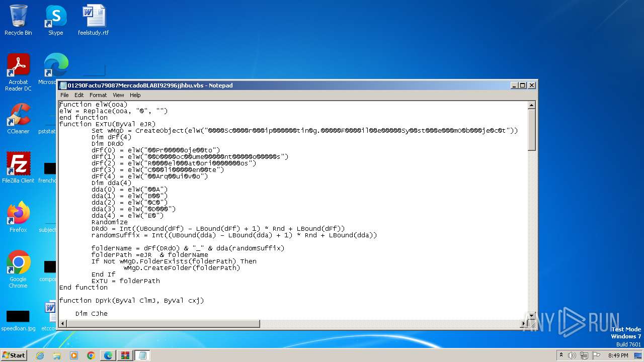
Task: Select the Notepad taskbar button
Action: (x=142, y=355)
